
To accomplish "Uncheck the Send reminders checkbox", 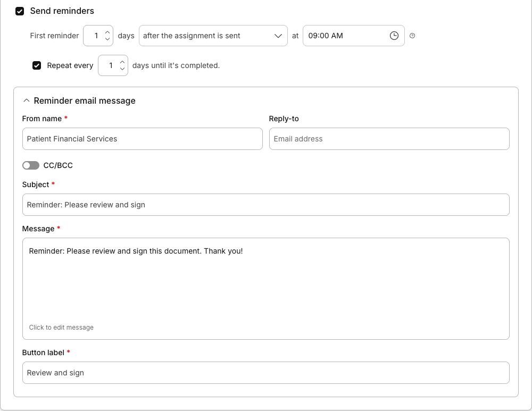I will point(20,11).
